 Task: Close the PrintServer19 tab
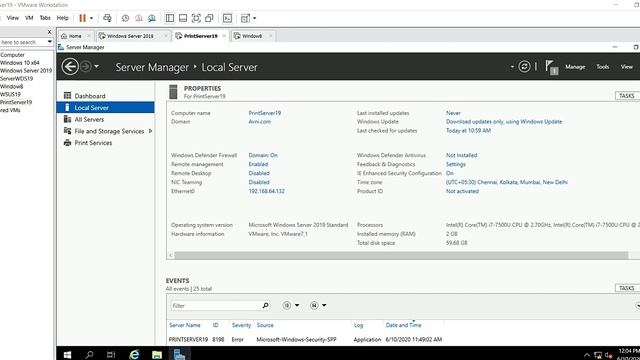(x=224, y=36)
